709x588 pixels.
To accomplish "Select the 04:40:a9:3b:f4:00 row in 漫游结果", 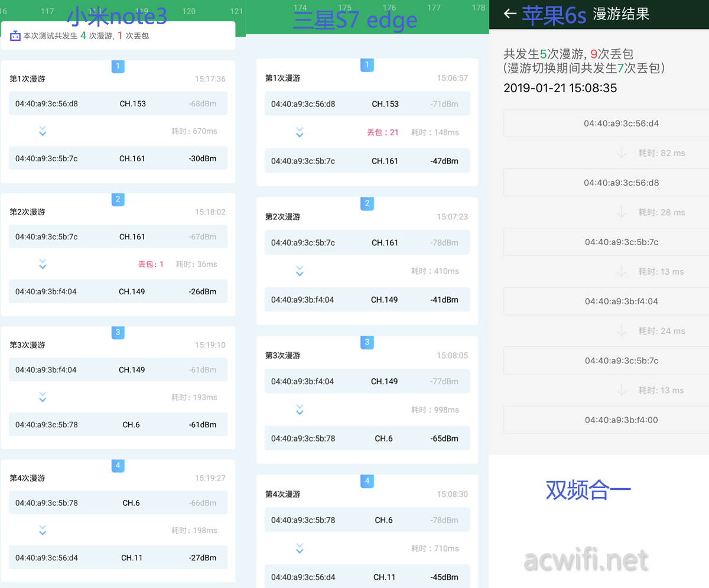I will (x=606, y=420).
